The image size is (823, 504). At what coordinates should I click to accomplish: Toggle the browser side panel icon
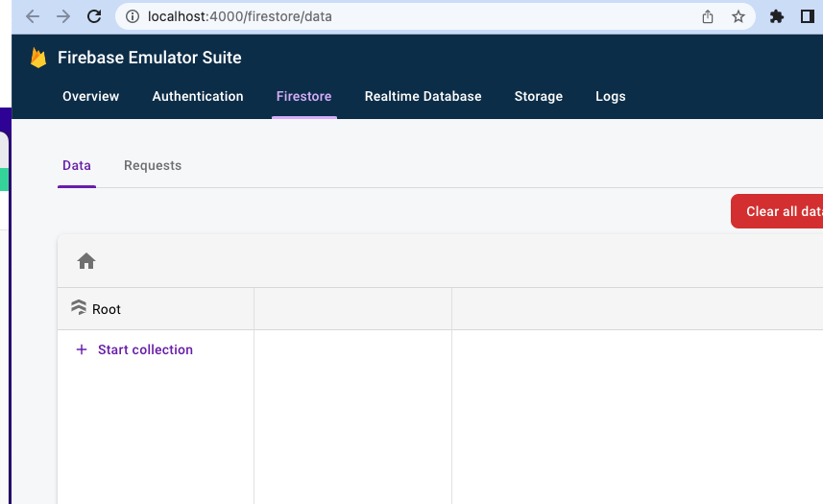point(808,16)
